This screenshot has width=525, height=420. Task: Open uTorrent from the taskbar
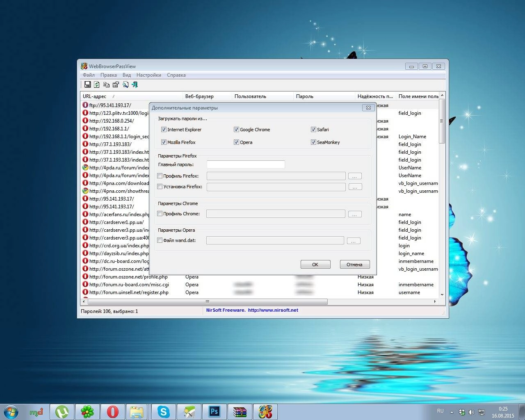coord(62,412)
